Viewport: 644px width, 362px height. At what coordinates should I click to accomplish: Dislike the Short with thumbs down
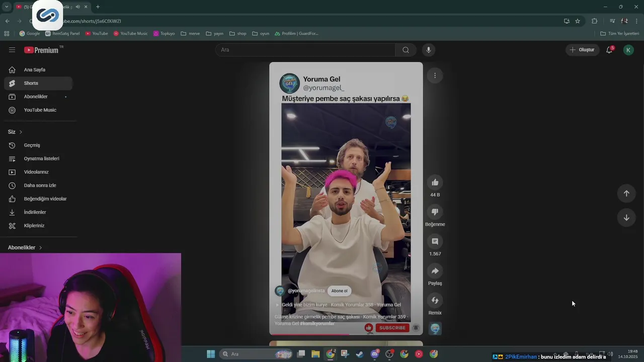(x=435, y=212)
